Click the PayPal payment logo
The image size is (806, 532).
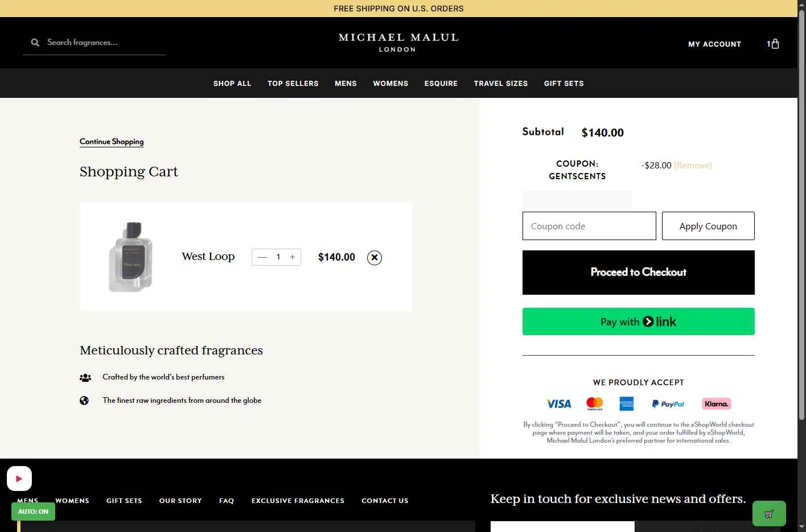point(668,404)
